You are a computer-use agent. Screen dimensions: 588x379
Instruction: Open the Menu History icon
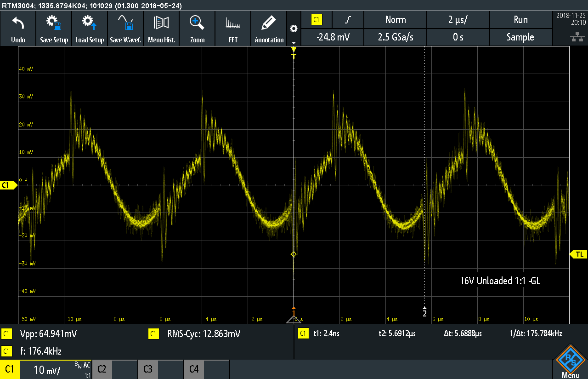(161, 23)
